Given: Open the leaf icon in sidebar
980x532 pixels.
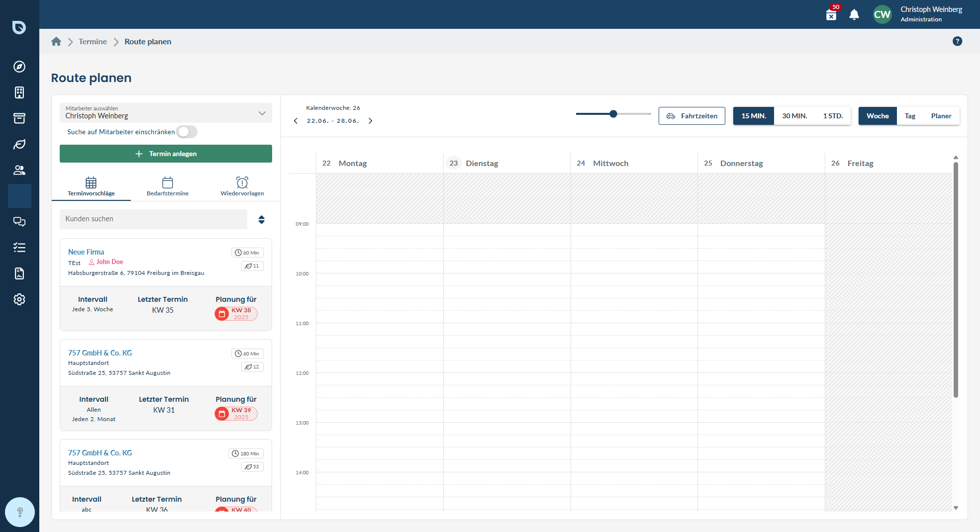Looking at the screenshot, I should coord(19,144).
